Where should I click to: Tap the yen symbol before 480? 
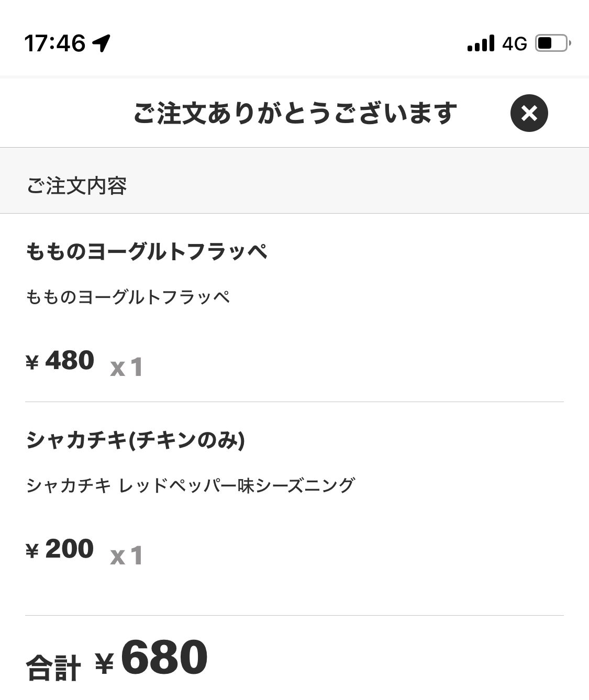click(32, 362)
